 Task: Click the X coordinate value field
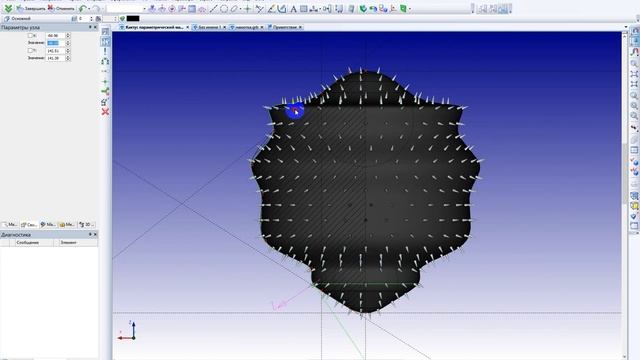tap(56, 36)
